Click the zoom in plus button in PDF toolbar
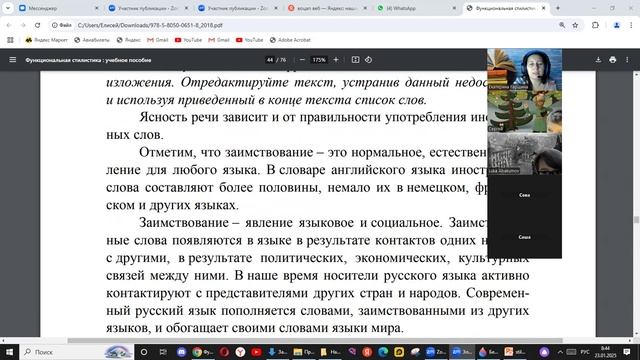This screenshot has height=360, width=640. (336, 60)
